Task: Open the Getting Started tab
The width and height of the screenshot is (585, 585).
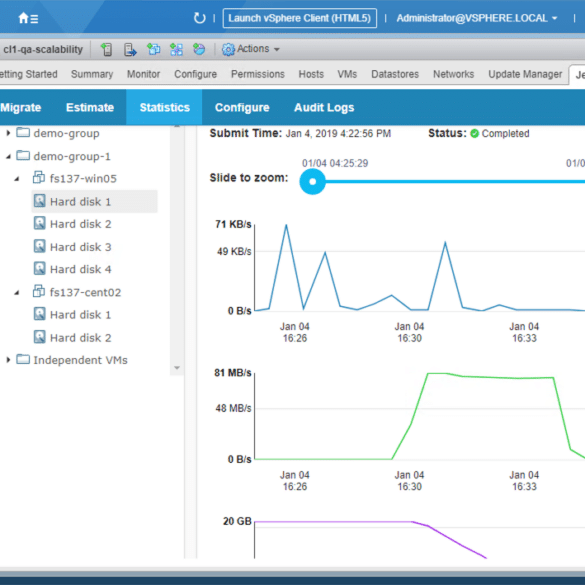Action: pos(29,74)
